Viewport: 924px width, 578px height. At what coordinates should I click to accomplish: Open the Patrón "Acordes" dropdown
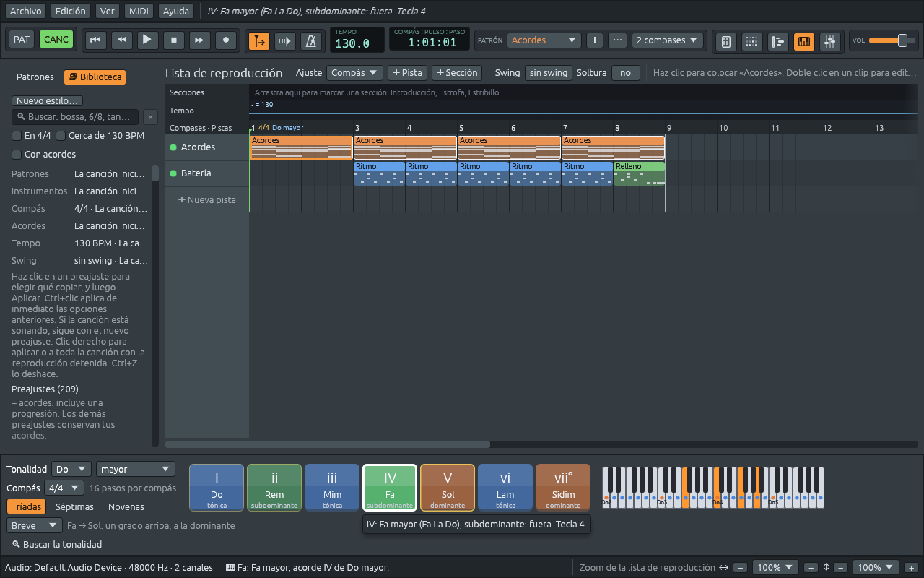point(544,40)
